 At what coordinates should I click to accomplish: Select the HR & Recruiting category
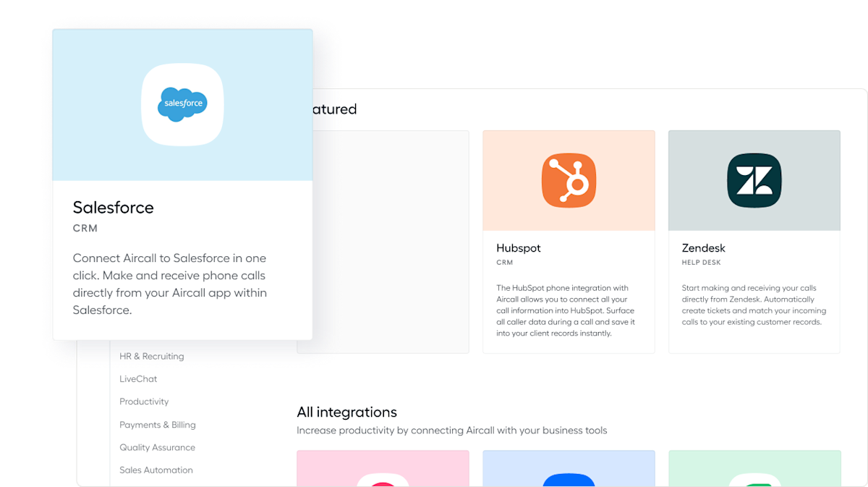[x=151, y=356]
